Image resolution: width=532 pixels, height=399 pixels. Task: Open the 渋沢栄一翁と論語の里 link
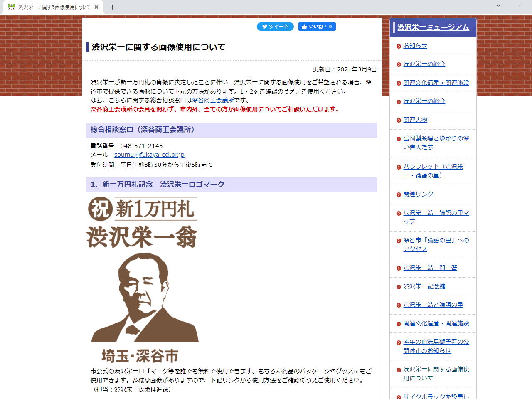[433, 305]
